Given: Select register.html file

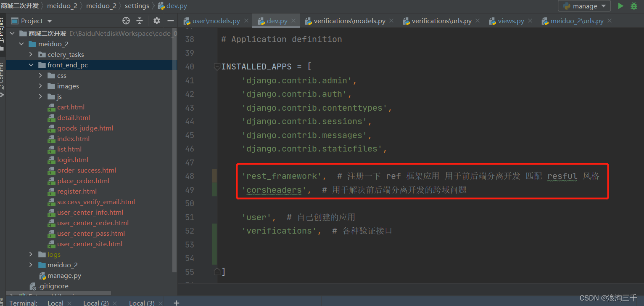Looking at the screenshot, I should coord(77,191).
